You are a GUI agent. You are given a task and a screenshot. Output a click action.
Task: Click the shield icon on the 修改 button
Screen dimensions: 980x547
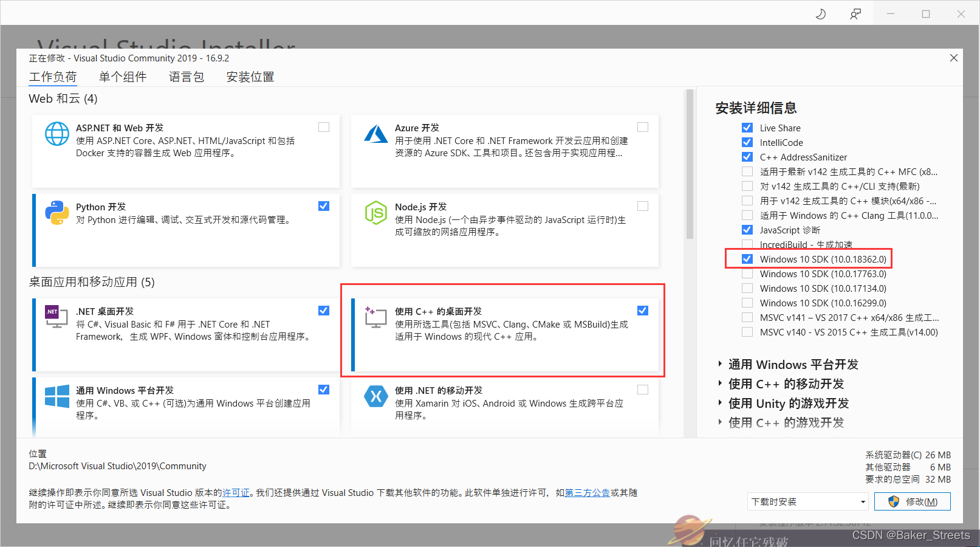[x=894, y=501]
